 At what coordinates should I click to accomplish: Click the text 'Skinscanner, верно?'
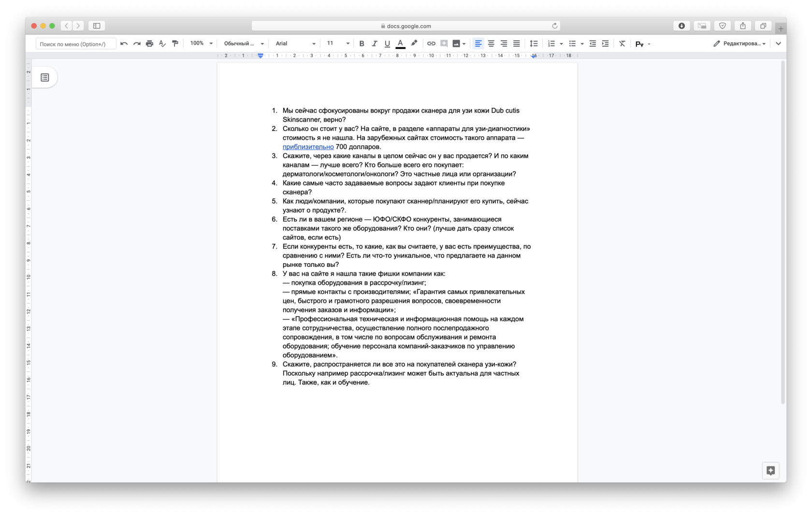[x=314, y=120]
